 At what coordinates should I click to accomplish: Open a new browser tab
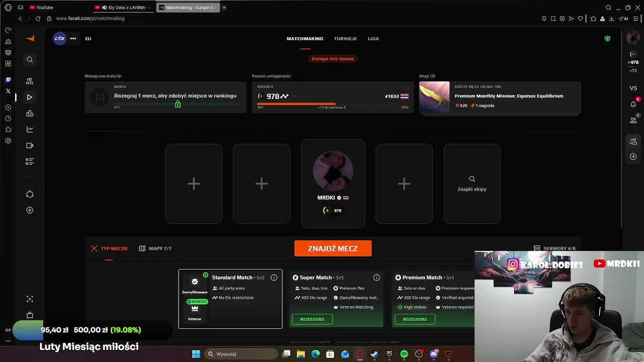pyautogui.click(x=224, y=8)
